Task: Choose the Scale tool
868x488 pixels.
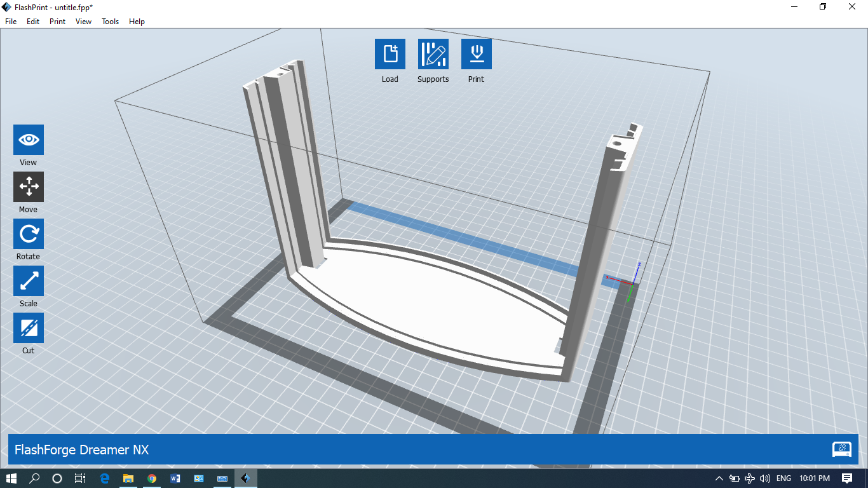Action: [29, 281]
